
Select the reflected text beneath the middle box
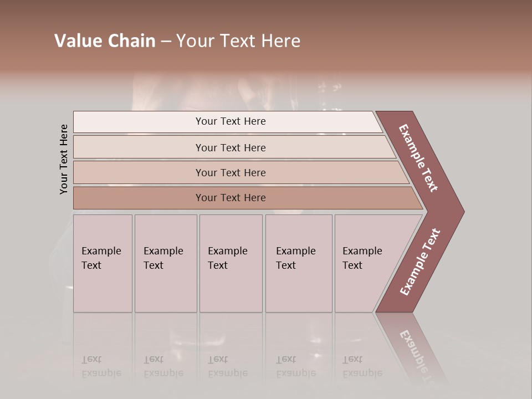(227, 366)
